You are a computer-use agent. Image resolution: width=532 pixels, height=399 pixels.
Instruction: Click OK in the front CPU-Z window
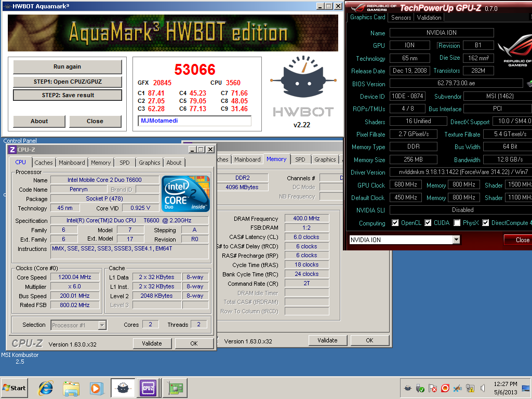[x=194, y=343]
